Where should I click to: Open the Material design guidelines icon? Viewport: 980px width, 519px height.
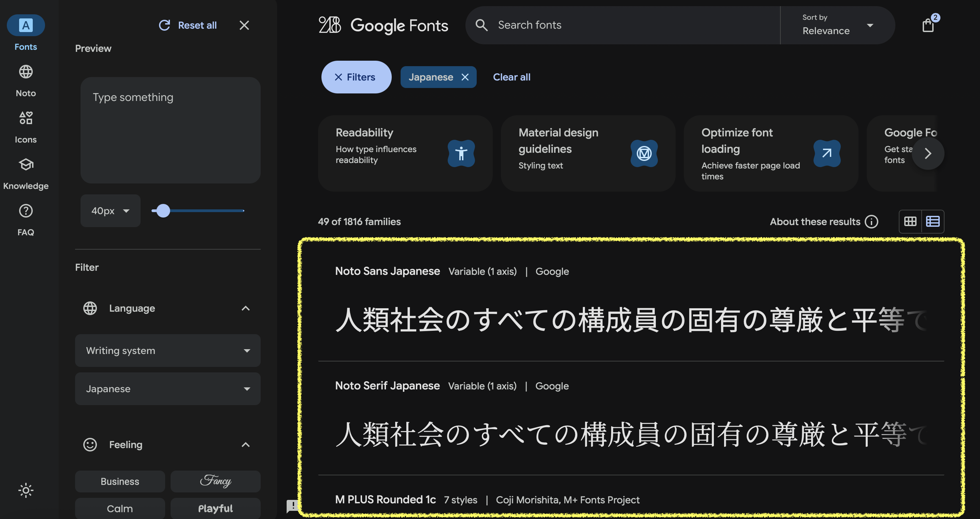[x=644, y=153]
